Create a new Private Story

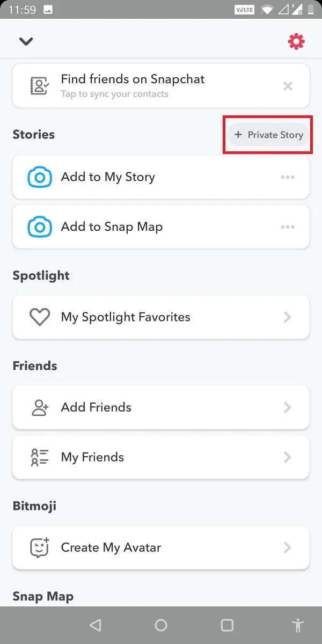coord(268,135)
